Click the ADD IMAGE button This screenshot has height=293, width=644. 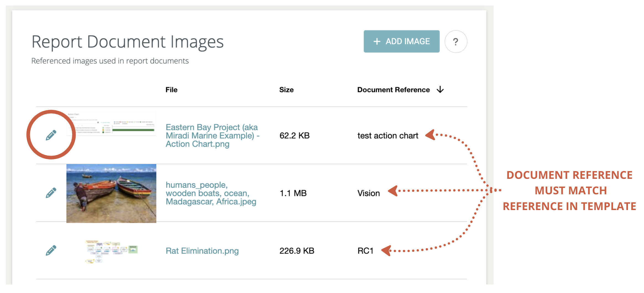pyautogui.click(x=401, y=41)
